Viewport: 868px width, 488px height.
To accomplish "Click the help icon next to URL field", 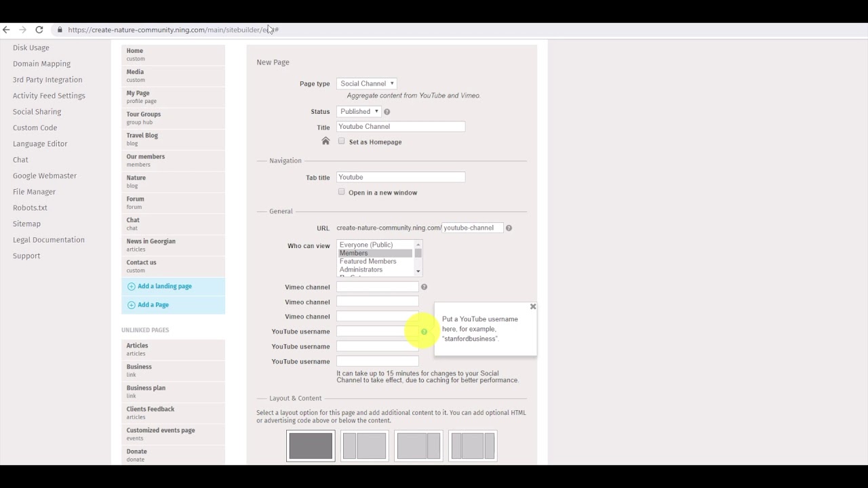I will [x=509, y=228].
